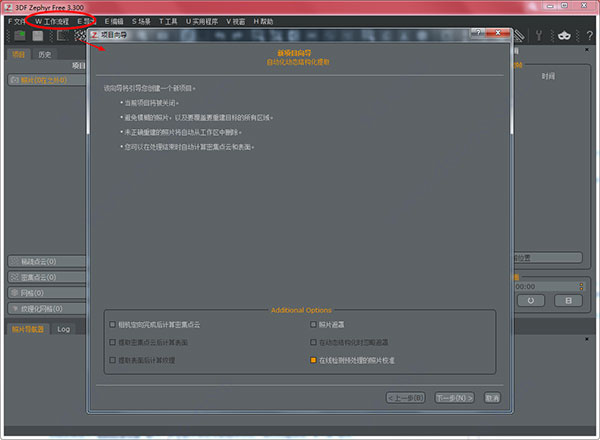Expand 纹理化网格(0) section
Screen dimensions: 600x440
point(47,308)
